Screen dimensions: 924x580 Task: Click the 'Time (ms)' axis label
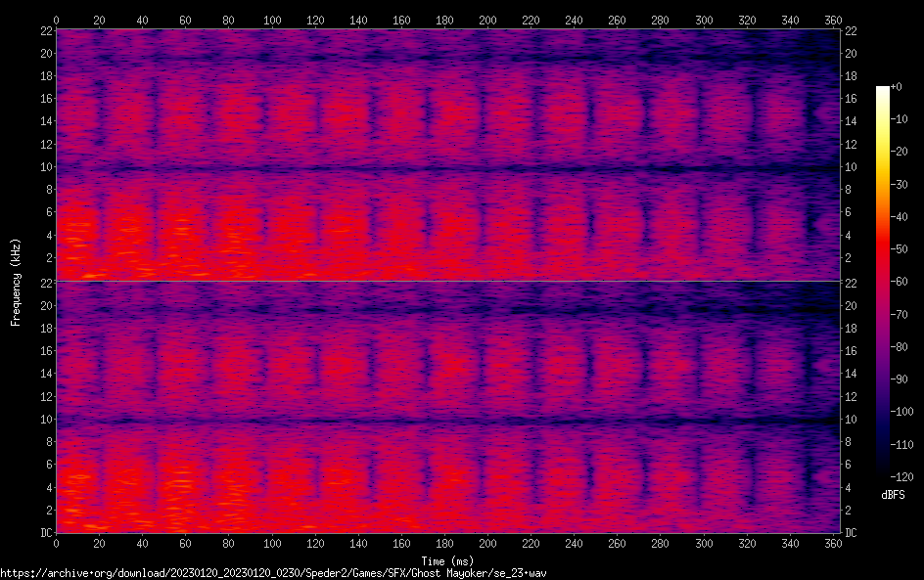[x=448, y=560]
